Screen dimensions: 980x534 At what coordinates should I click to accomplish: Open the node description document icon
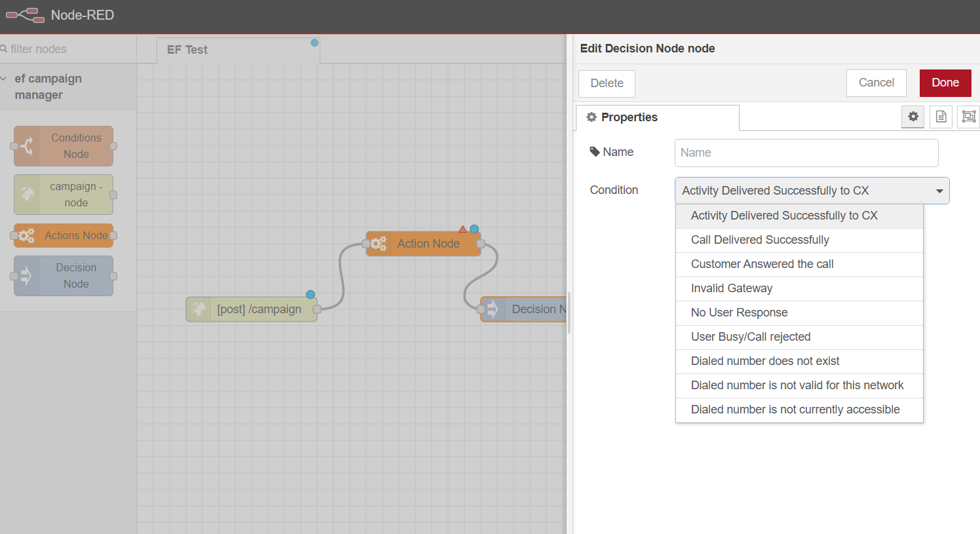point(941,117)
